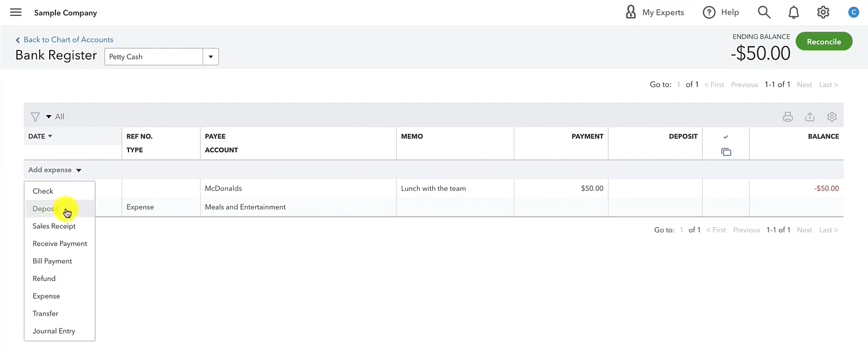The image size is (868, 349).
Task: Sort by the DATE column arrow
Action: [x=50, y=137]
